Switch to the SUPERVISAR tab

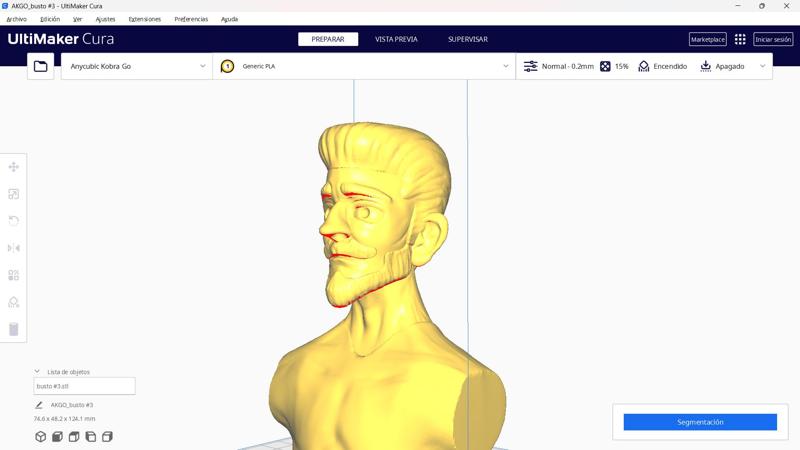point(468,39)
